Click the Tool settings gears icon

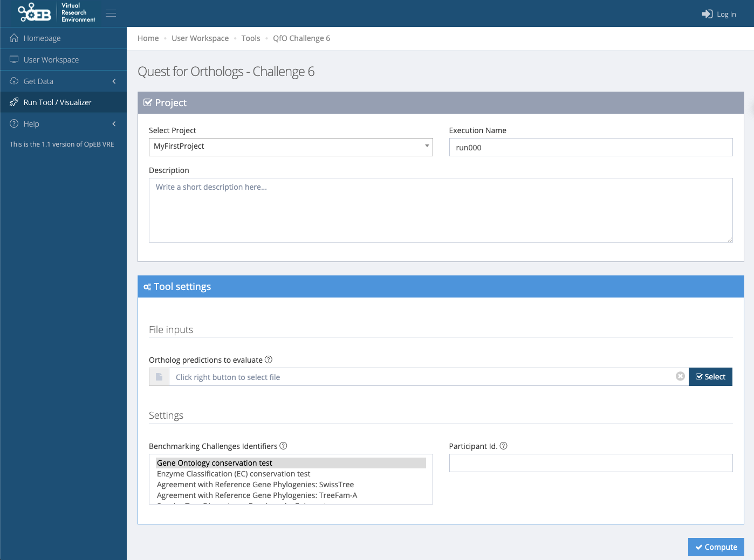pyautogui.click(x=147, y=287)
